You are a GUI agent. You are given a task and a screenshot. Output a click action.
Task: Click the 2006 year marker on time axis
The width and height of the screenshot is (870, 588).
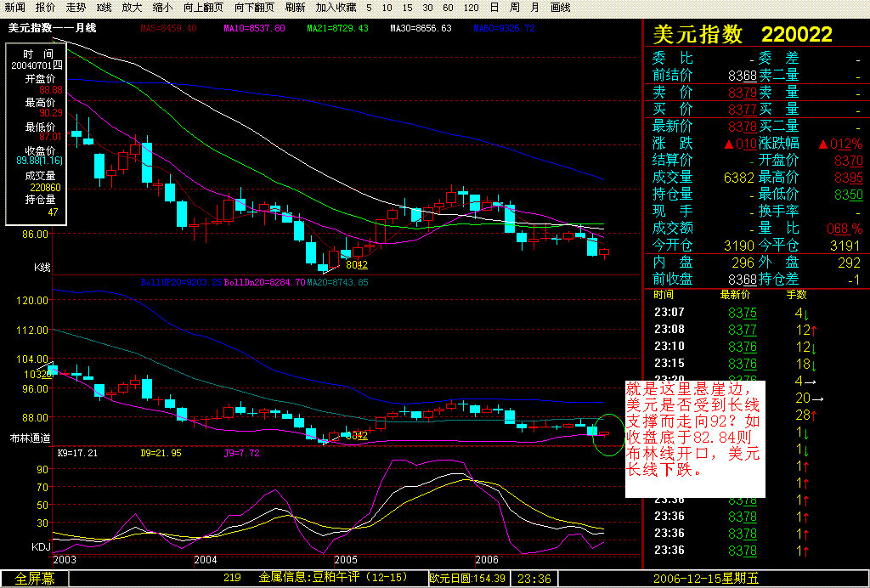(x=487, y=560)
